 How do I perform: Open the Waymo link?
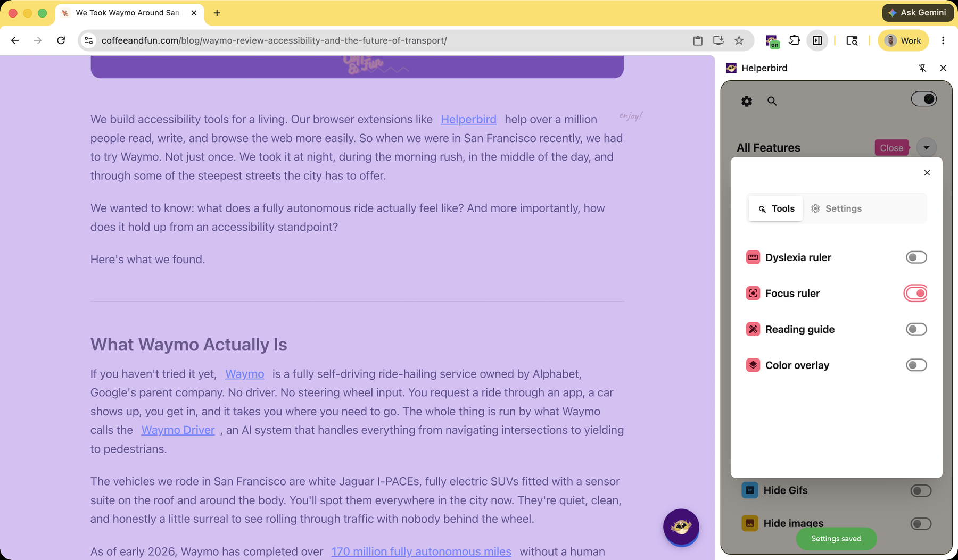(x=245, y=374)
